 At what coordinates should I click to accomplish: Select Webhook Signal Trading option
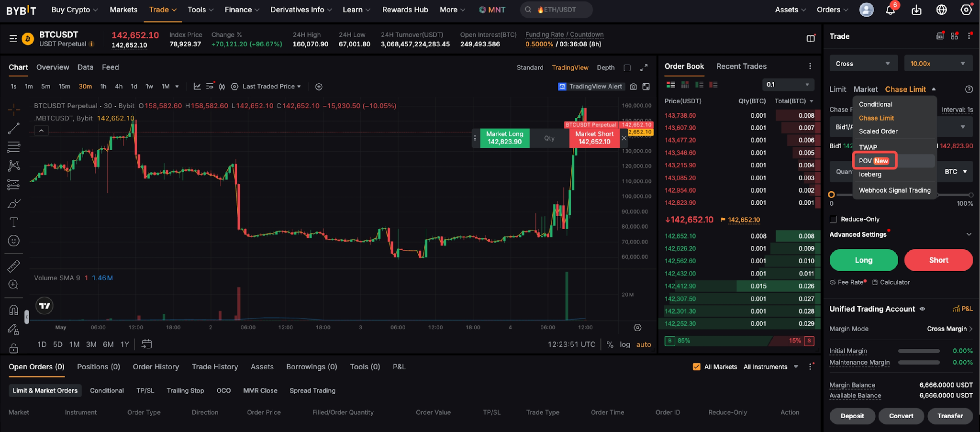pos(894,190)
